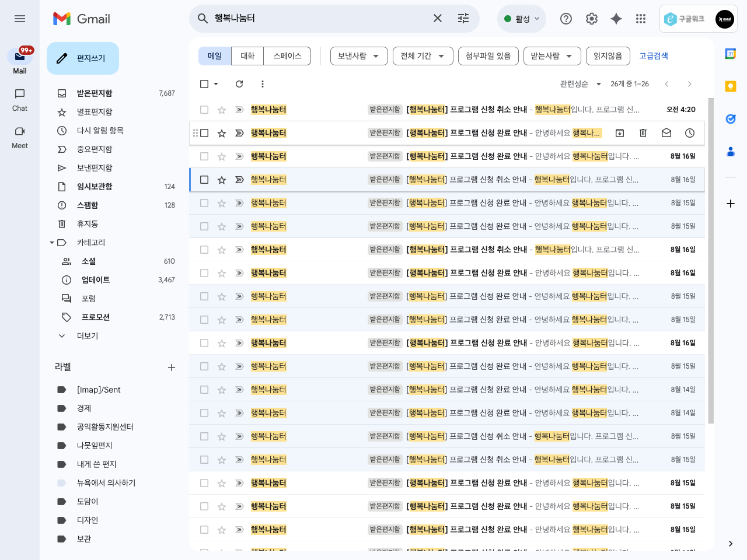747x560 pixels.
Task: Open Google Keep in the side panel
Action: point(730,86)
